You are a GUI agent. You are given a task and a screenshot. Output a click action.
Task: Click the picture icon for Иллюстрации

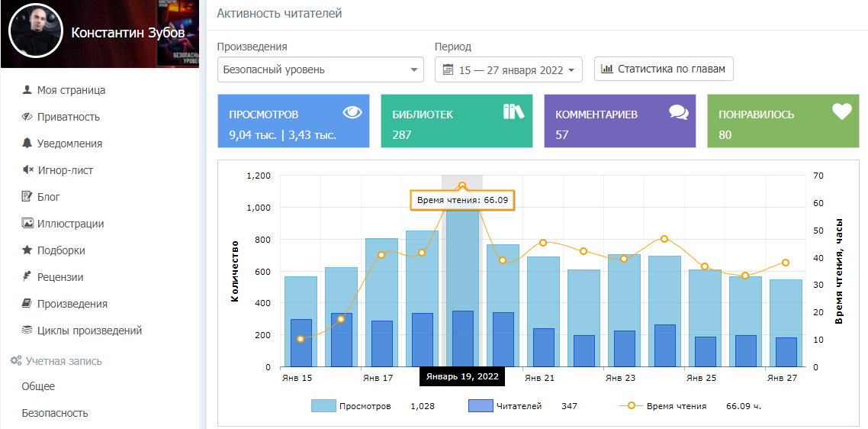click(x=27, y=224)
